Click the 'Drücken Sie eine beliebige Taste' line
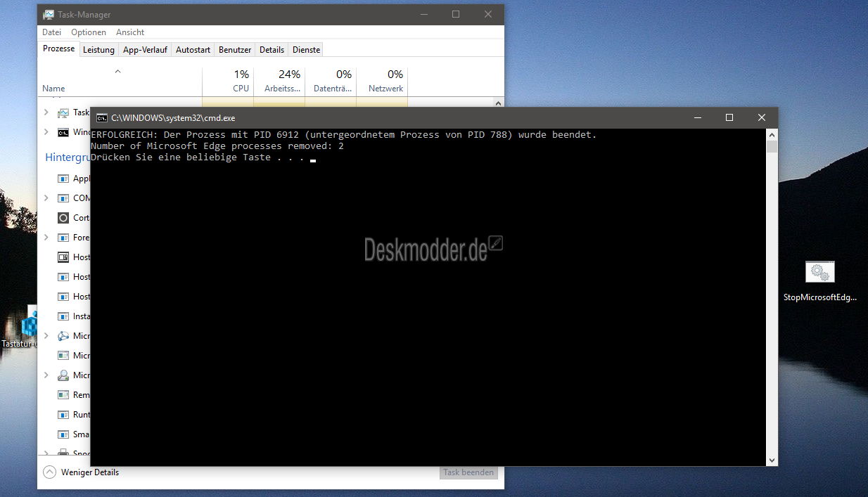 click(198, 157)
